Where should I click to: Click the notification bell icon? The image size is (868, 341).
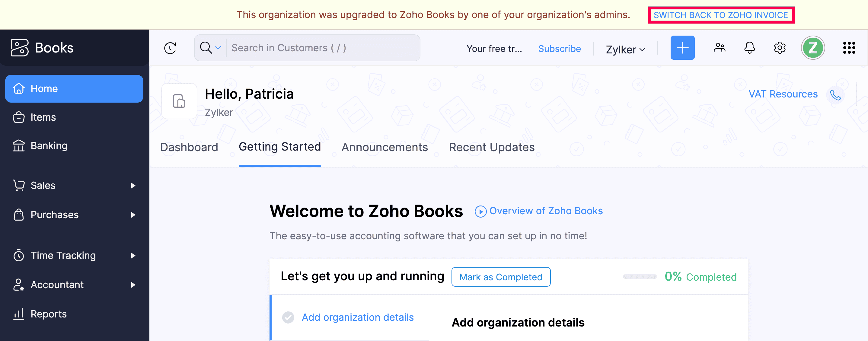(749, 48)
